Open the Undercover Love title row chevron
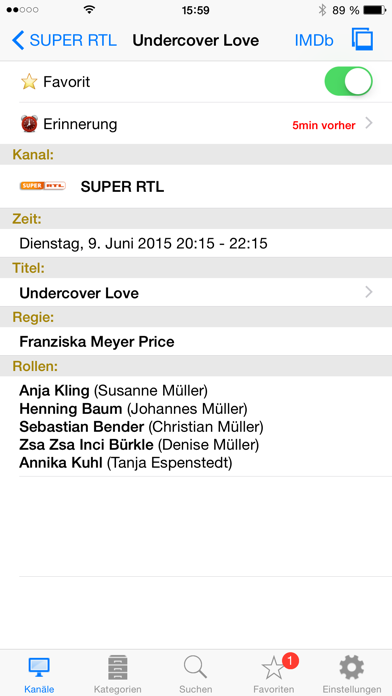The image size is (392, 696). click(368, 292)
